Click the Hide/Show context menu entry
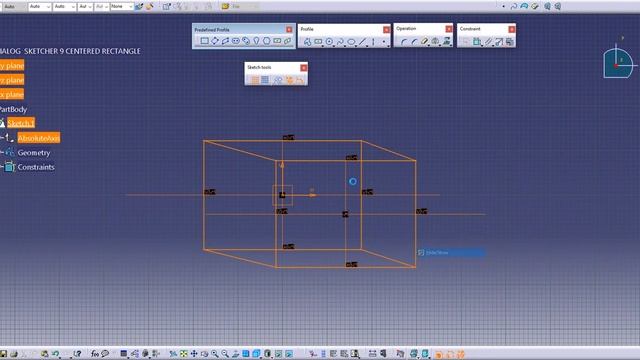The height and width of the screenshot is (360, 640). click(x=451, y=253)
